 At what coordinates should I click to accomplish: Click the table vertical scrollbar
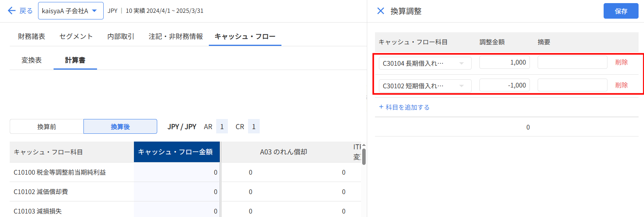pyautogui.click(x=364, y=157)
